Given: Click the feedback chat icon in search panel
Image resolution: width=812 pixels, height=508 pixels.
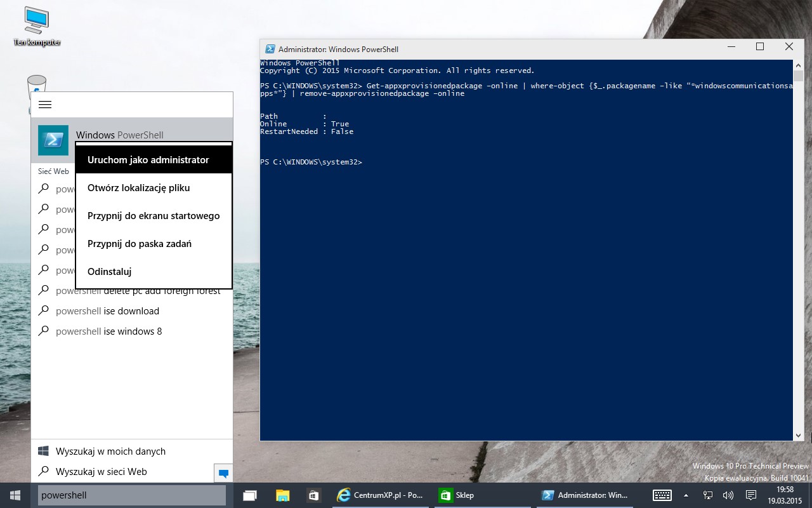Looking at the screenshot, I should 223,473.
